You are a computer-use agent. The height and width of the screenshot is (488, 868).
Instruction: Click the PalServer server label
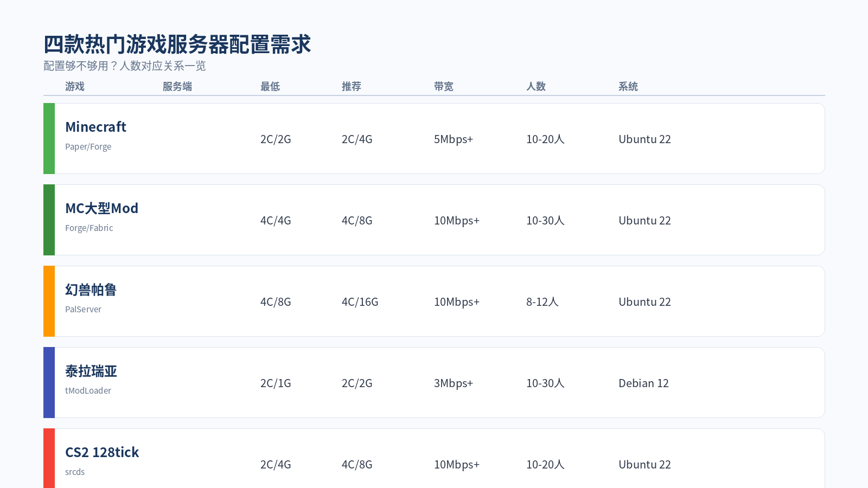coord(83,310)
